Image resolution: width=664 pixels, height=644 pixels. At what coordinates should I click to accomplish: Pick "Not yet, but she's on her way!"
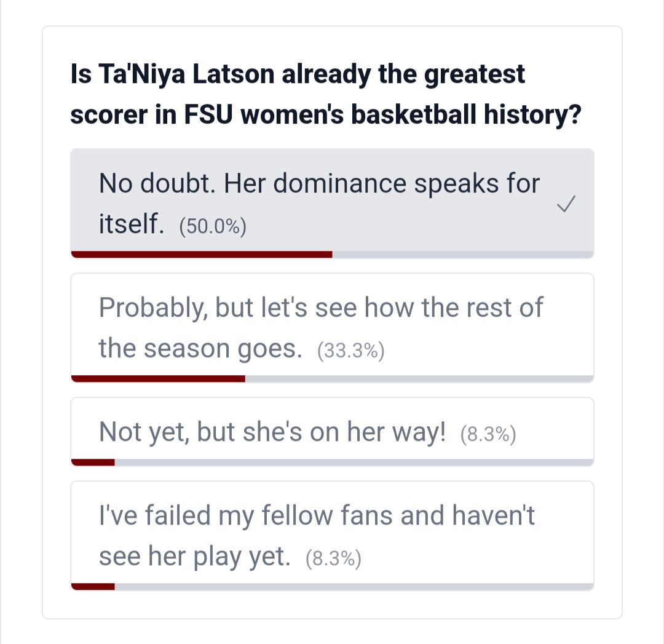click(x=272, y=432)
